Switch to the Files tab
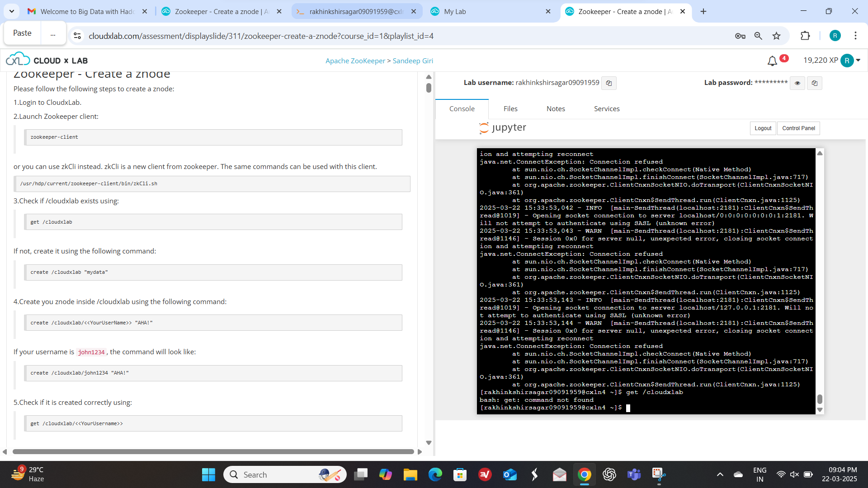This screenshot has width=868, height=488. tap(510, 109)
